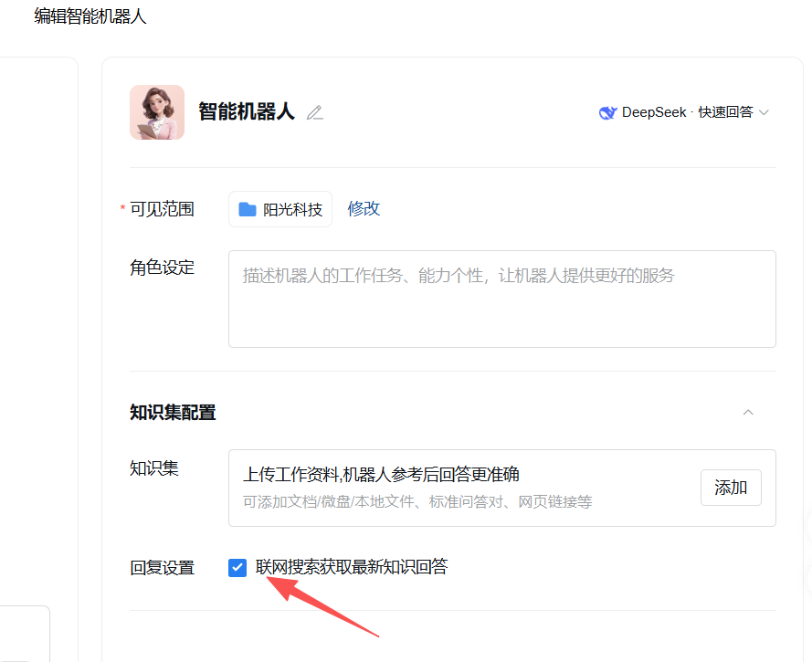Click the 修改 link for visible range
The image size is (812, 662).
click(364, 208)
